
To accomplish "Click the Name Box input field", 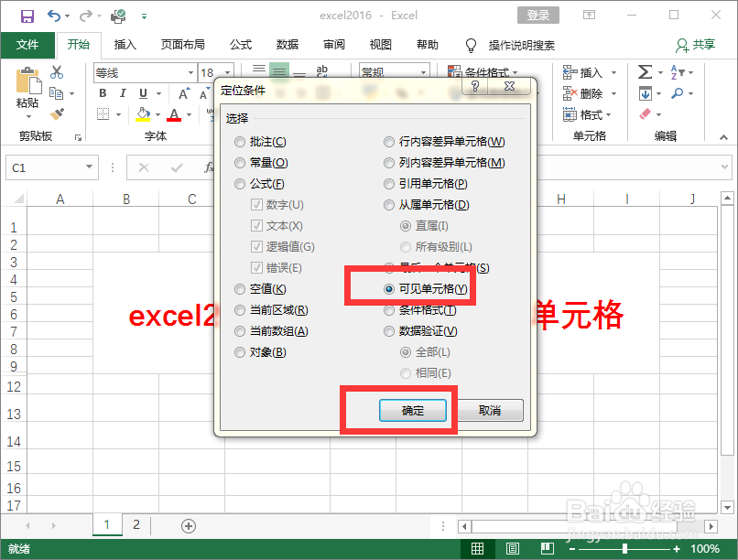I will click(x=45, y=167).
